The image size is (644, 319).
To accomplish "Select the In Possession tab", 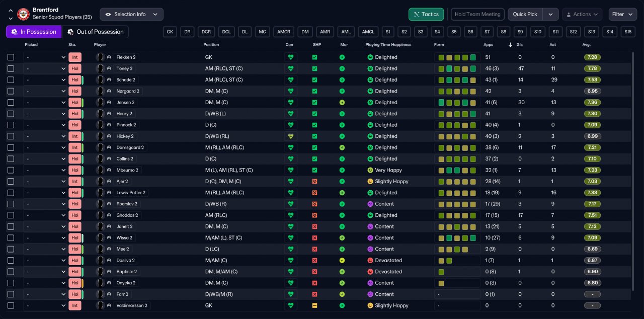I will (34, 32).
